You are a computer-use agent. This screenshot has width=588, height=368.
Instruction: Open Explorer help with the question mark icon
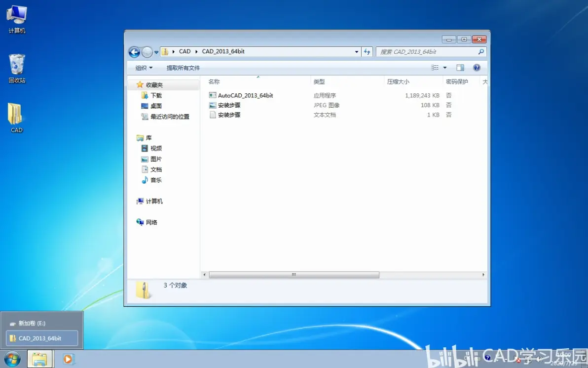pyautogui.click(x=477, y=68)
